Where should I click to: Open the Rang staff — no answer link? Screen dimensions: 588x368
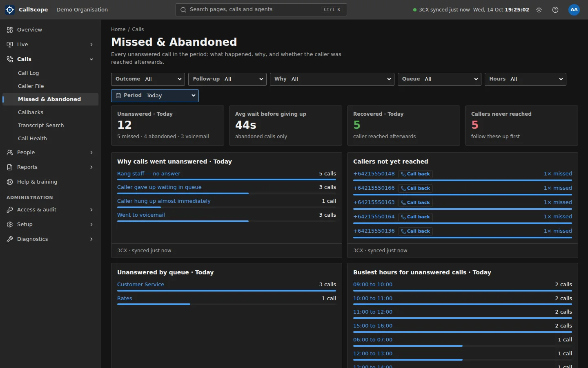coord(149,174)
